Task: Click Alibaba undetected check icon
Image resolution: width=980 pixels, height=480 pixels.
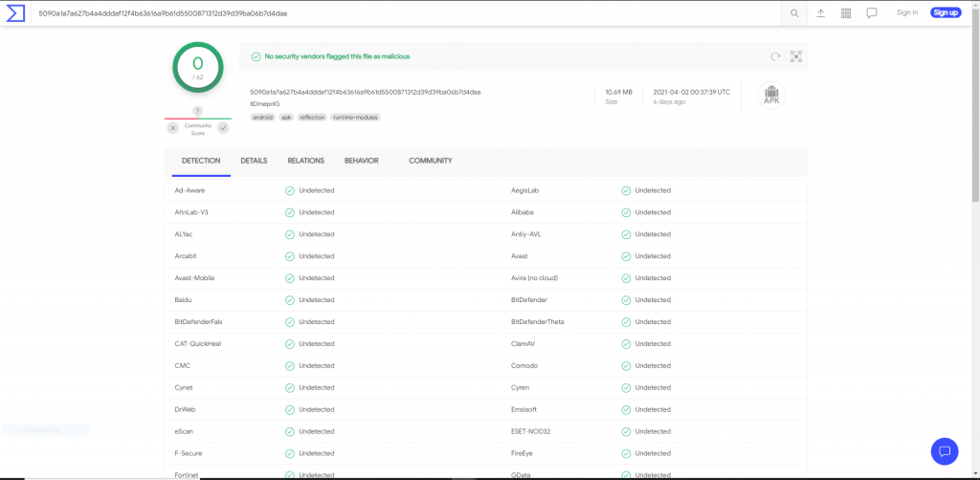Action: click(626, 212)
